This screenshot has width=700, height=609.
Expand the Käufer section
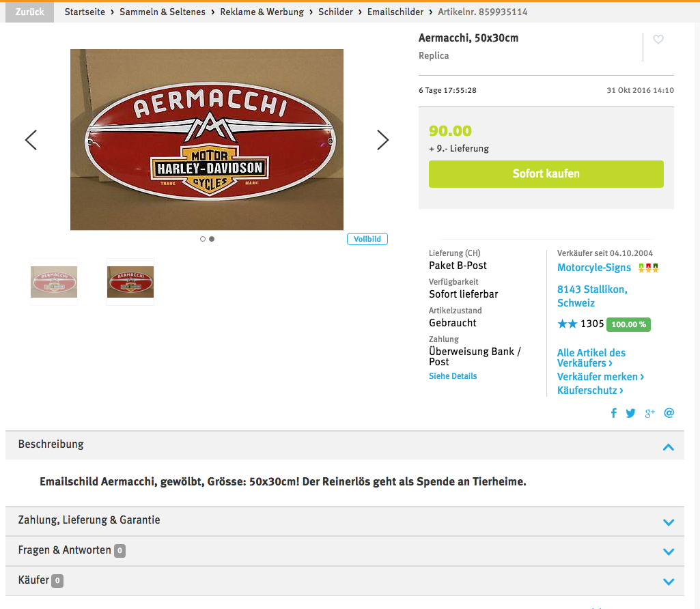point(345,581)
